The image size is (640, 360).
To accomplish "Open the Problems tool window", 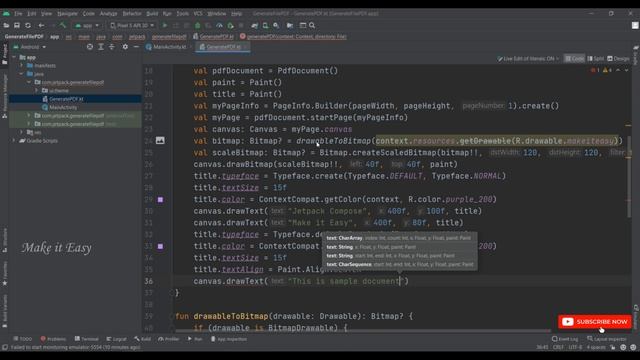I will coord(53,339).
